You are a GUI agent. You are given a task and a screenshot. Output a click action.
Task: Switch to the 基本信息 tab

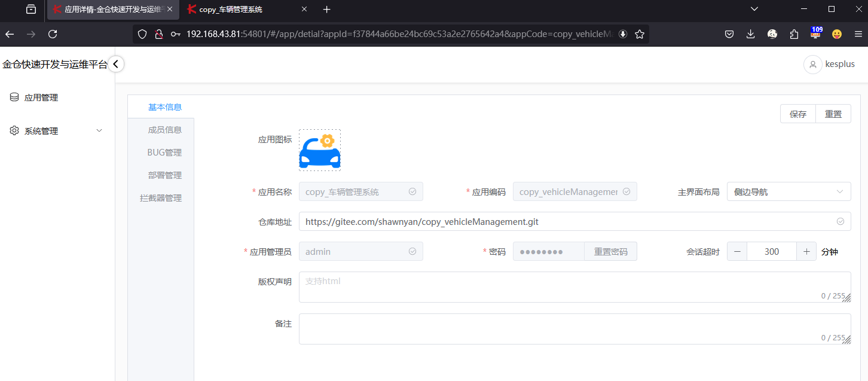pyautogui.click(x=165, y=107)
